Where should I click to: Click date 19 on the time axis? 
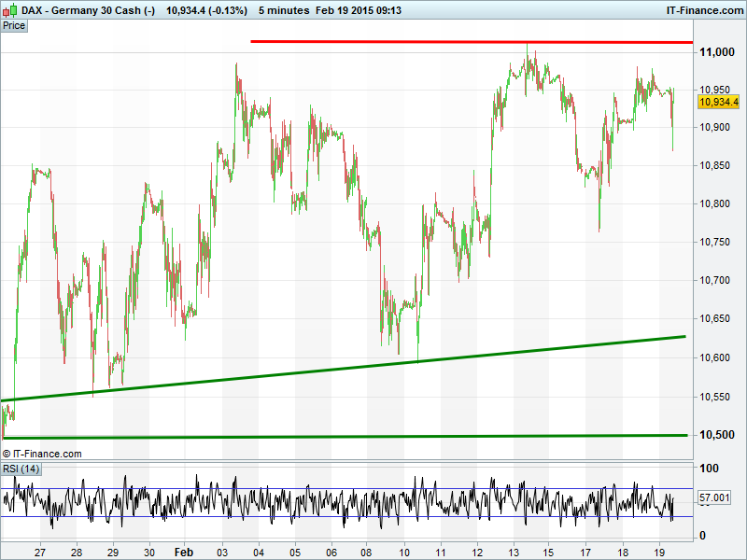[659, 553]
